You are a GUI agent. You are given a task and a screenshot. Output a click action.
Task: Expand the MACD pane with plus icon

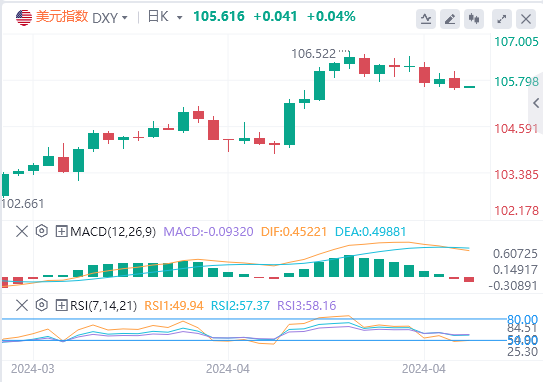point(61,231)
